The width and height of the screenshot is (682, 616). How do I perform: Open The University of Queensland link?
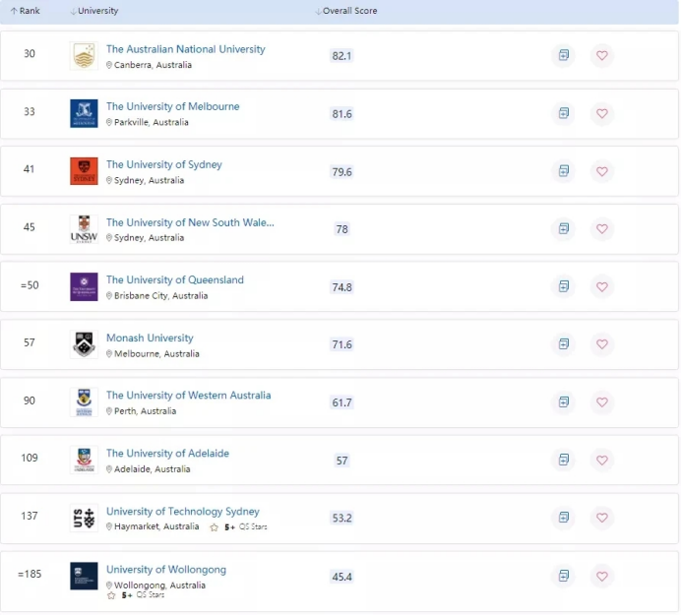(175, 279)
